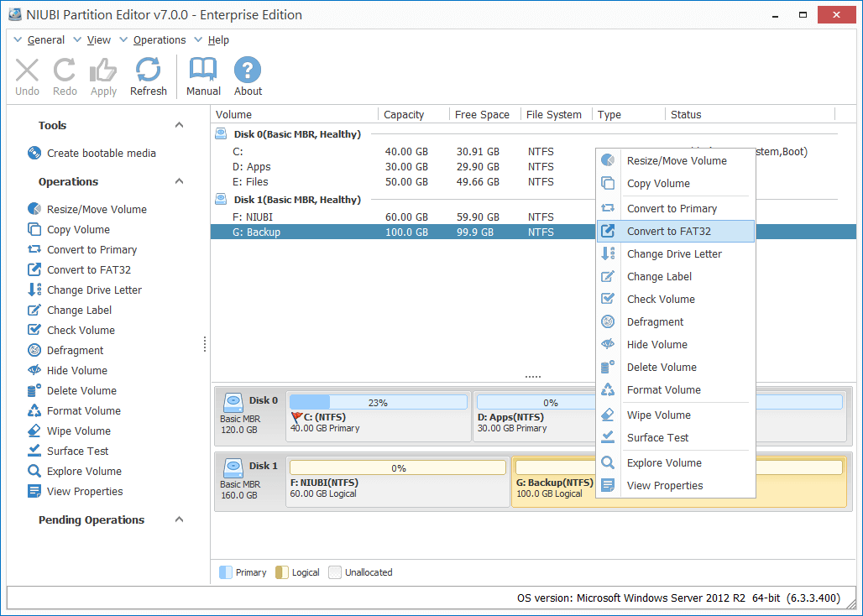863x616 pixels.
Task: Click Disk 0 drive icon in disk map
Action: click(233, 403)
